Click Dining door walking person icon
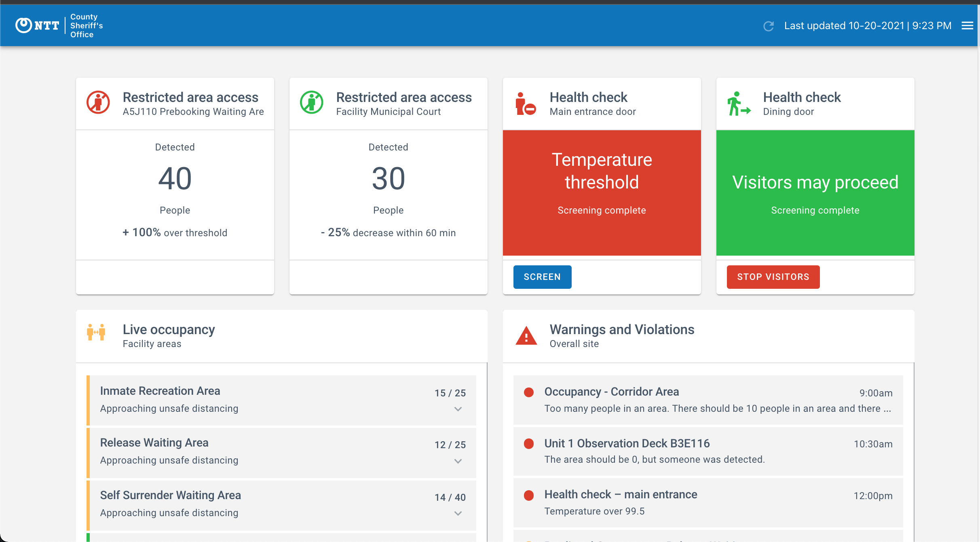Viewport: 980px width, 542px height. click(x=738, y=104)
